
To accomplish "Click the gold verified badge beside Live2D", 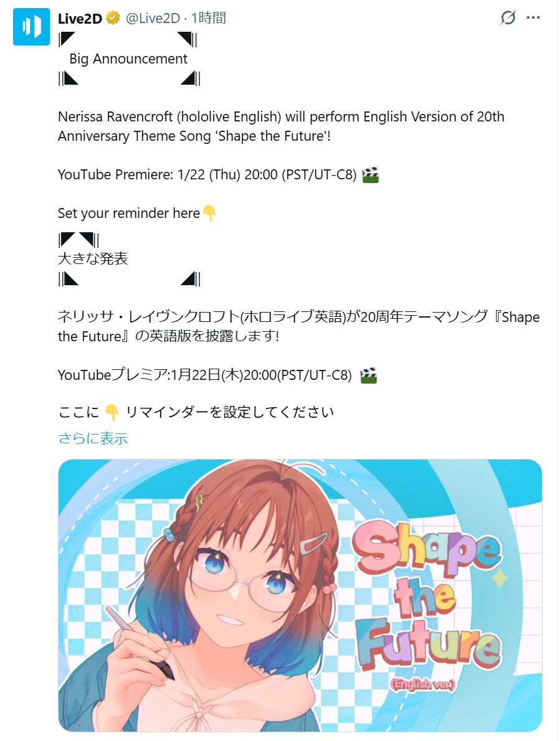I will click(x=113, y=19).
